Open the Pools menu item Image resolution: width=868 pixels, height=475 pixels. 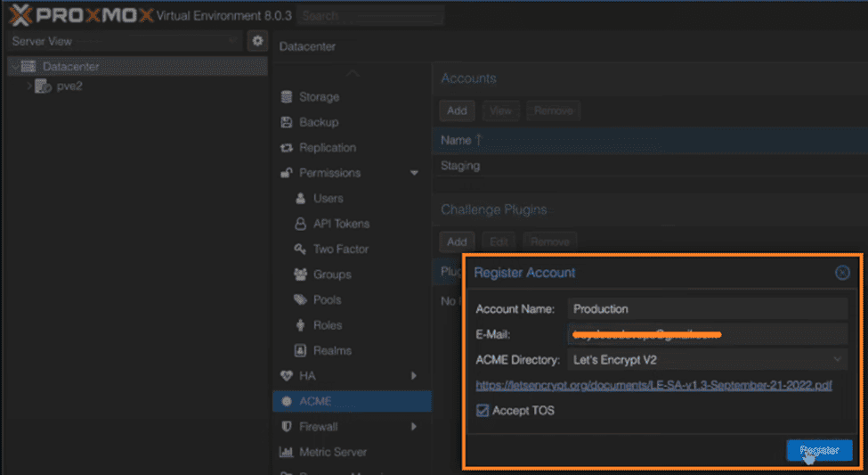(352, 299)
